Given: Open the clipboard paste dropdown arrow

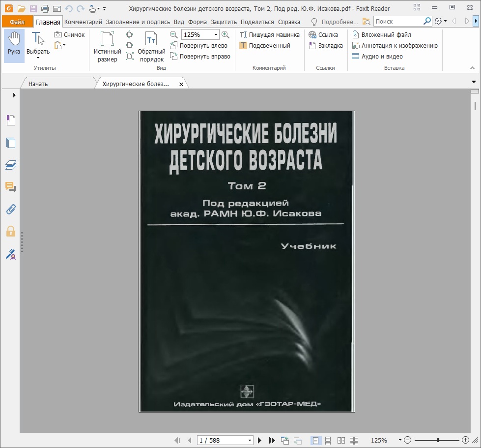Looking at the screenshot, I should [64, 45].
